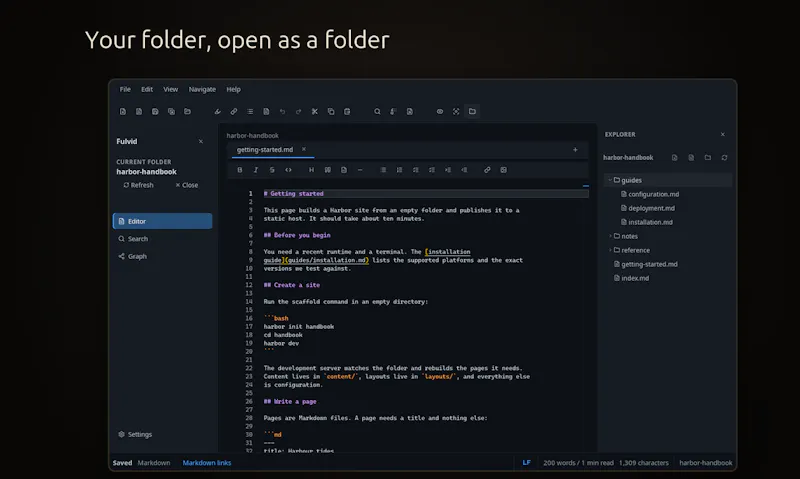Image resolution: width=800 pixels, height=479 pixels.
Task: Click the LF line ending indicator
Action: click(527, 463)
